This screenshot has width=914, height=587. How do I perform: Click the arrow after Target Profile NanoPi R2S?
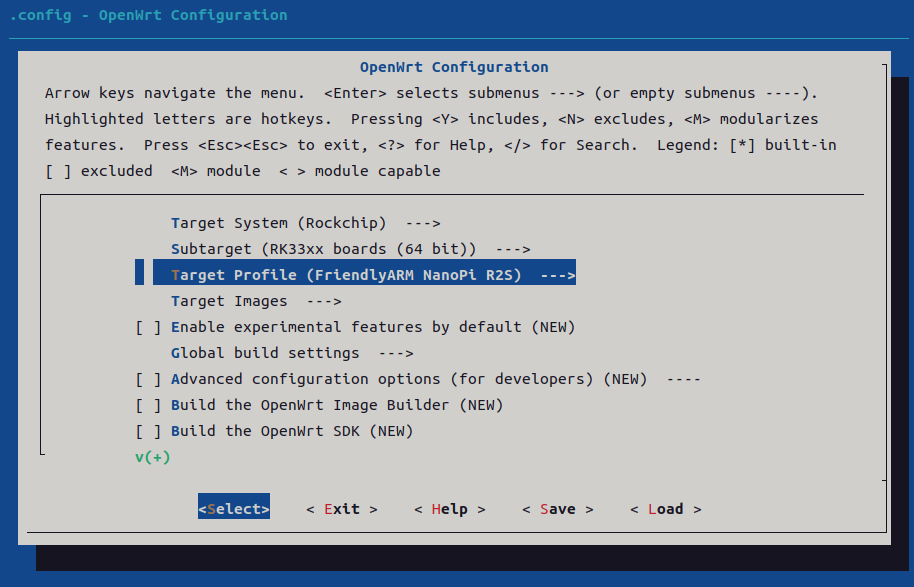[558, 275]
